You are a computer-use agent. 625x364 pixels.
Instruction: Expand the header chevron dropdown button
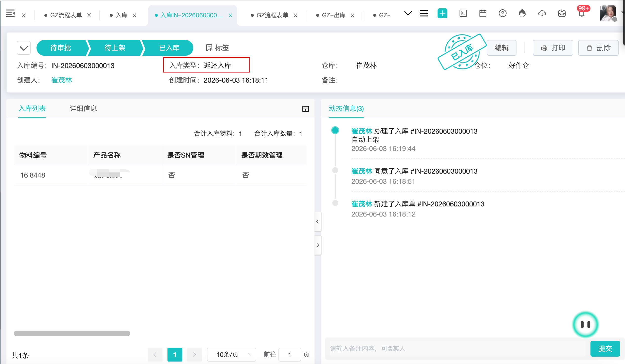(24, 48)
